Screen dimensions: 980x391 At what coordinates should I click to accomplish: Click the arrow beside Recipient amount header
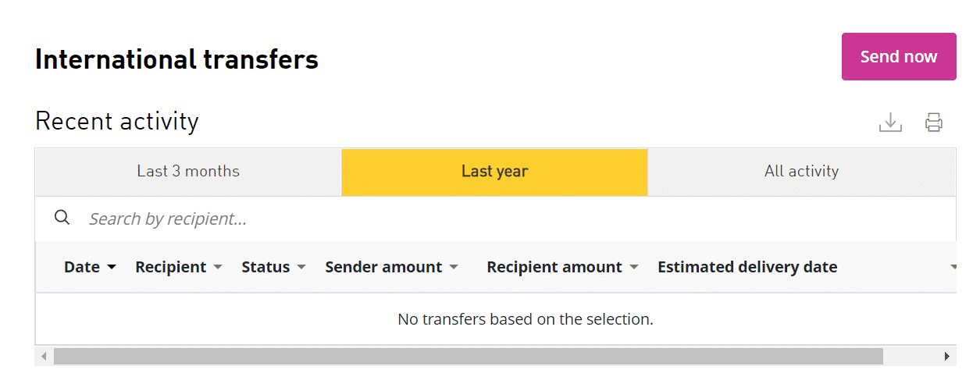pos(634,268)
